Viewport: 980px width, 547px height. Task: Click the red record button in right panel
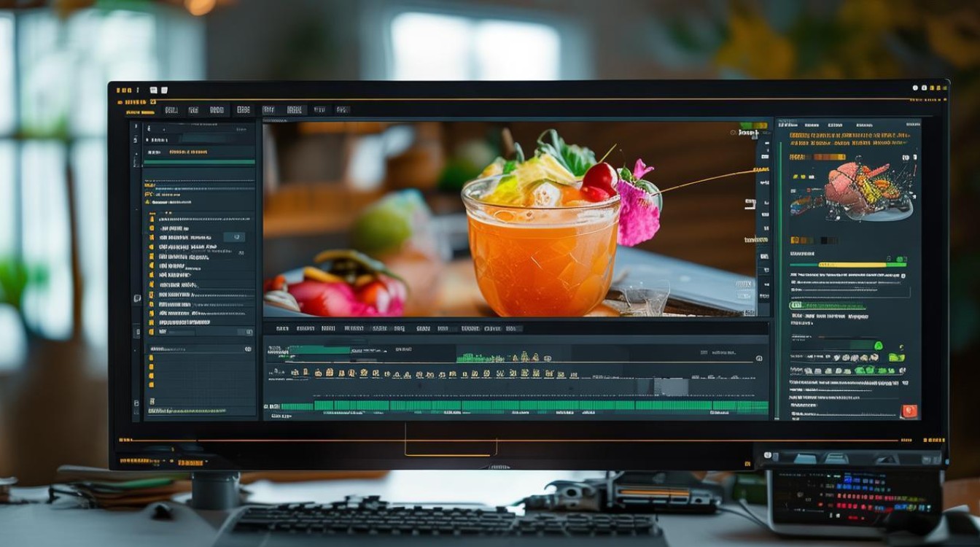pos(909,411)
